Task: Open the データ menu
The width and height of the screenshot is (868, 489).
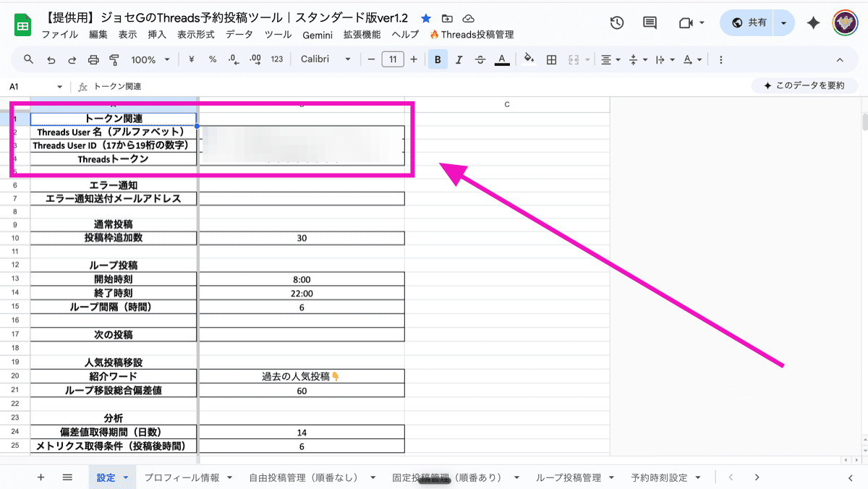Action: pos(239,35)
